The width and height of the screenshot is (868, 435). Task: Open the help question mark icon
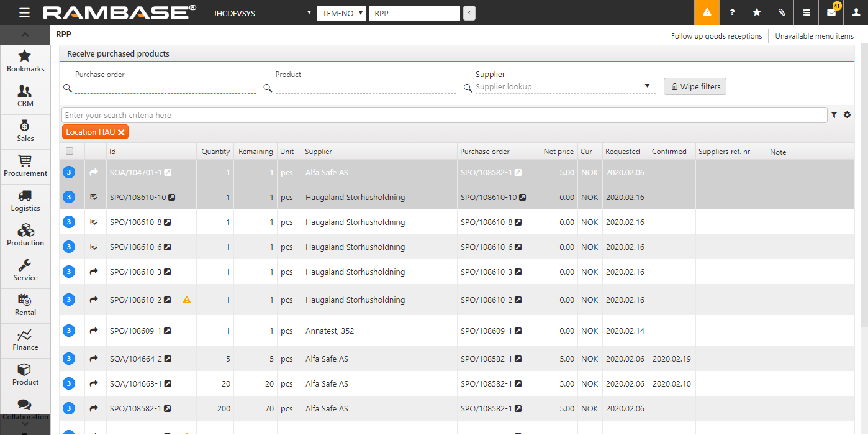pos(732,12)
